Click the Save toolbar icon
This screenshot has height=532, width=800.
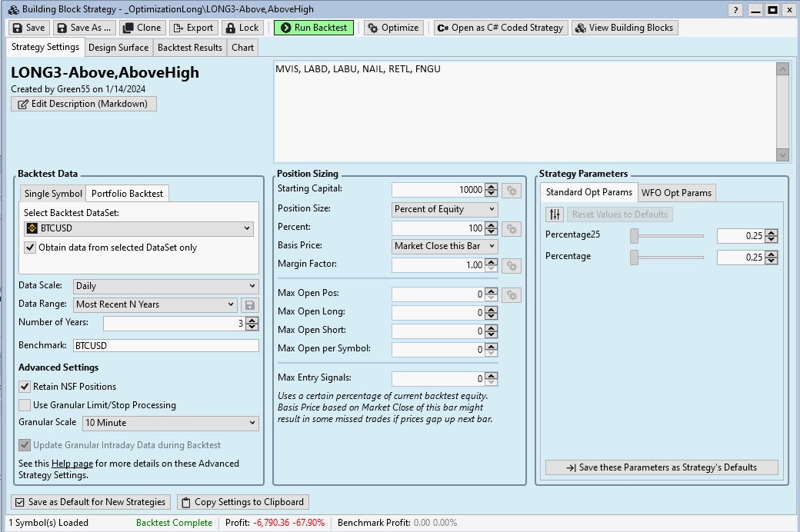18,28
